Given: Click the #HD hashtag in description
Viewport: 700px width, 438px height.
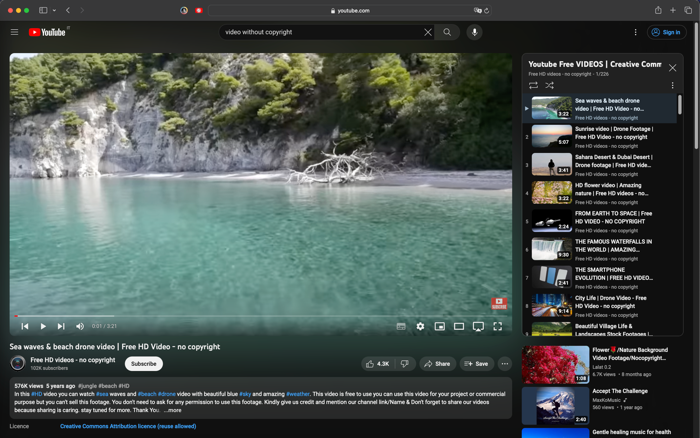Looking at the screenshot, I should pos(37,394).
